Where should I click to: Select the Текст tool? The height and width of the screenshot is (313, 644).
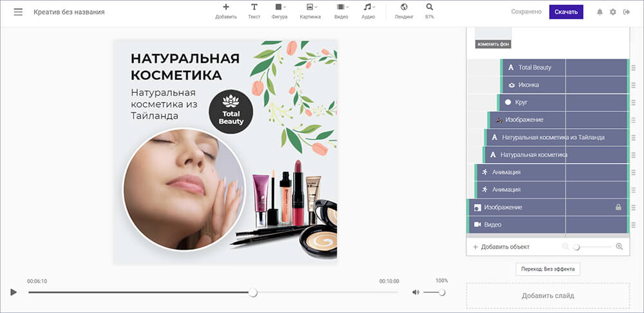(254, 11)
